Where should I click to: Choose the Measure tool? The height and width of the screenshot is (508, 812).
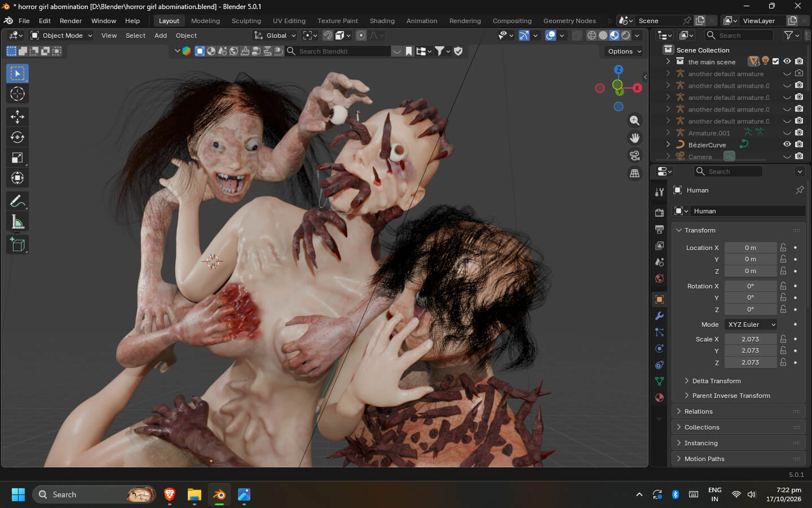pyautogui.click(x=17, y=222)
